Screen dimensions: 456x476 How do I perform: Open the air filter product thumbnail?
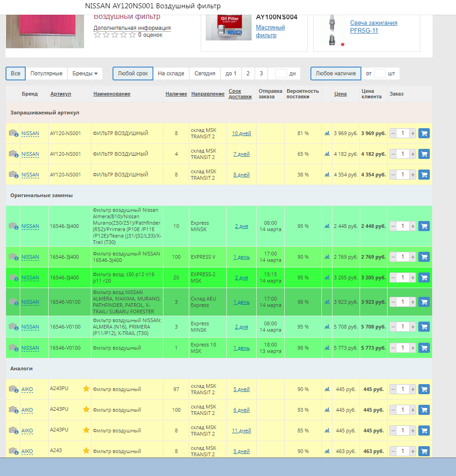tap(45, 31)
